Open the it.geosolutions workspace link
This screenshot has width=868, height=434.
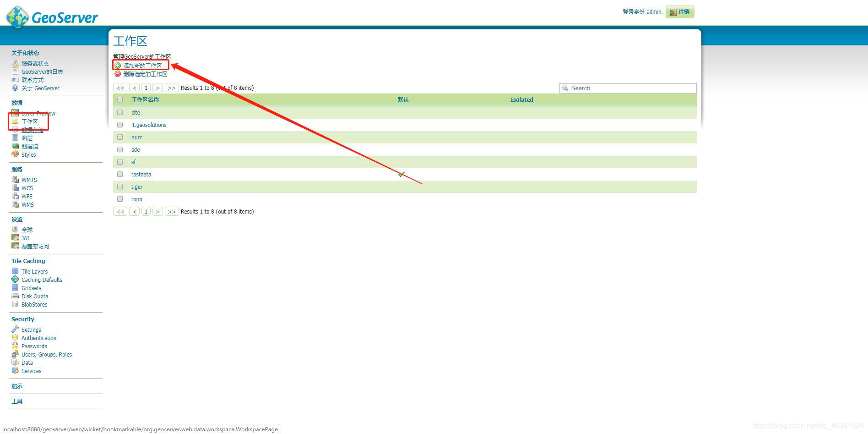149,125
